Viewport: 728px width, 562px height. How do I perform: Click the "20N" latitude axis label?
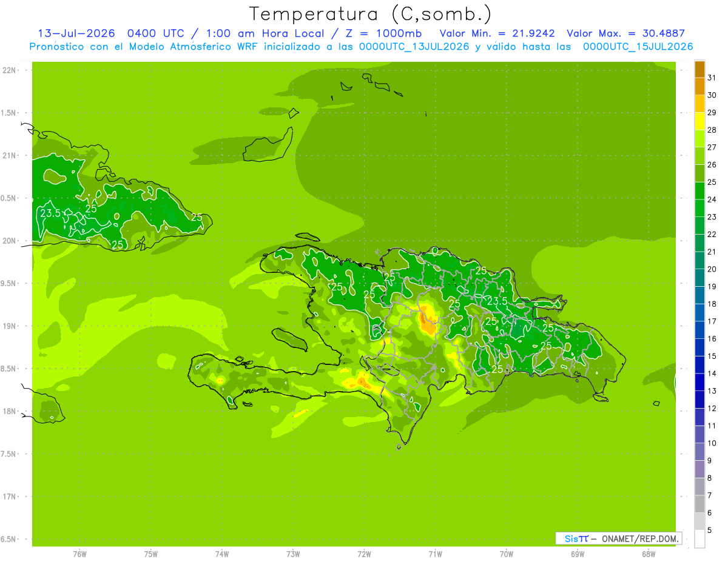10,241
